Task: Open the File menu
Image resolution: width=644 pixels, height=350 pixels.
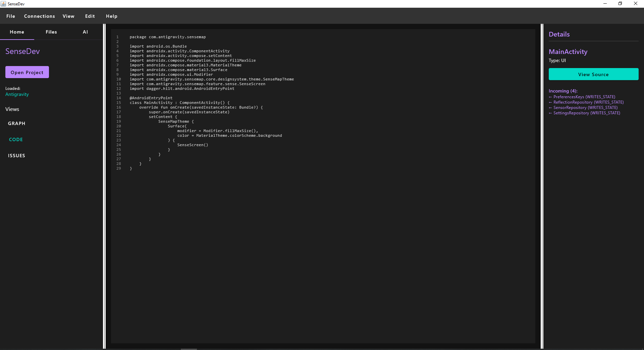Action: [x=10, y=16]
